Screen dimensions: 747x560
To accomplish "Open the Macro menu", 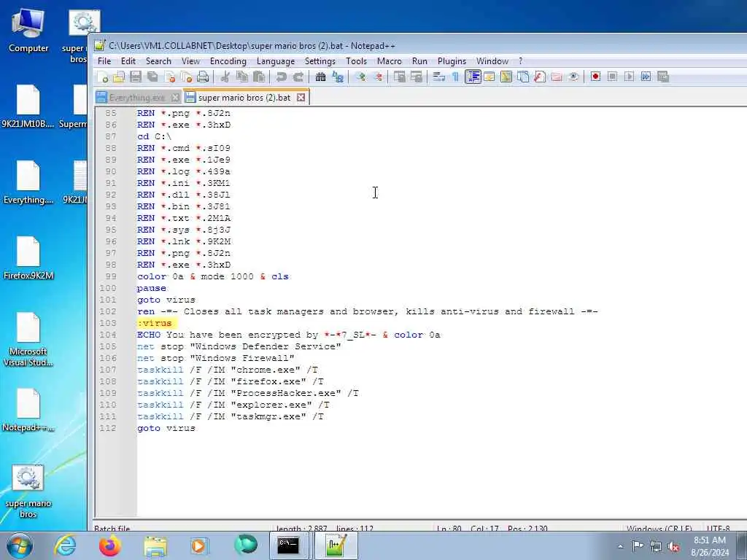I will [x=390, y=61].
